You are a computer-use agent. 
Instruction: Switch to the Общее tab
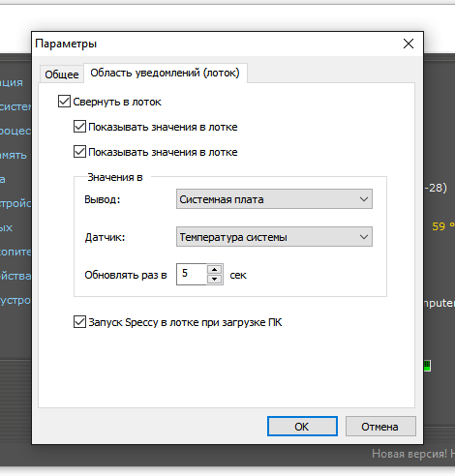click(x=62, y=74)
